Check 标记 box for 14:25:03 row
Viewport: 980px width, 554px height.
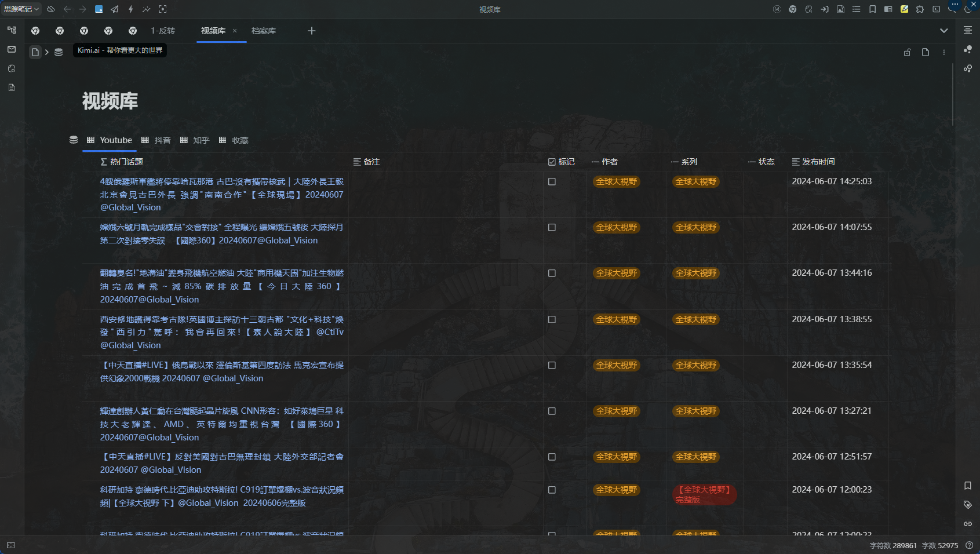552,181
